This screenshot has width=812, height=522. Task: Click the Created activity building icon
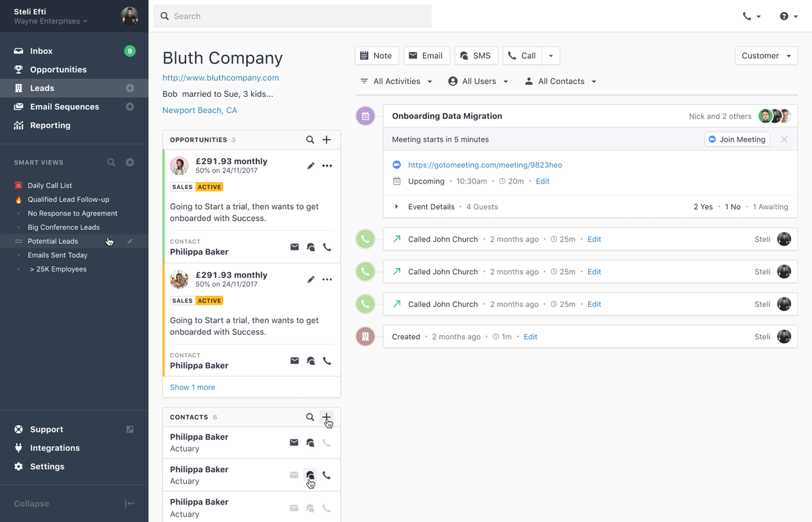click(365, 336)
